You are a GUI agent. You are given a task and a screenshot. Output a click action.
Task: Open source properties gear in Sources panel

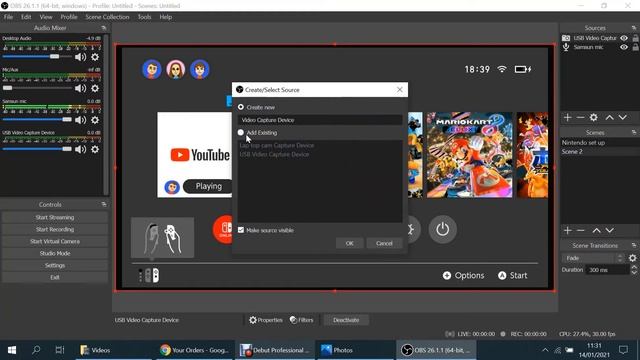click(593, 118)
